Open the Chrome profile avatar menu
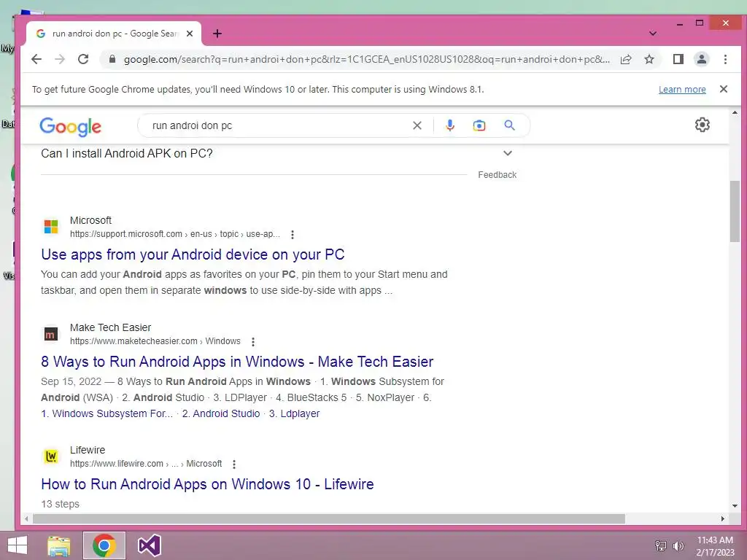 pos(702,59)
